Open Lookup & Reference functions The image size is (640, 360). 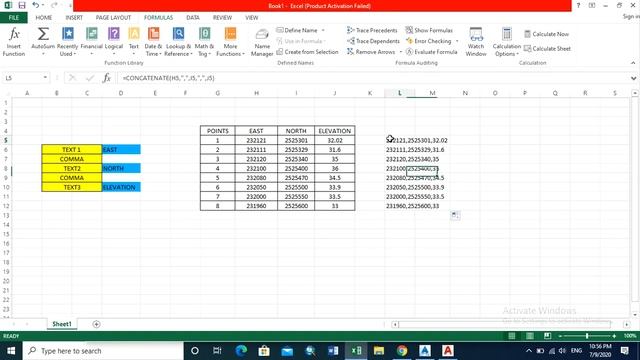coord(178,41)
